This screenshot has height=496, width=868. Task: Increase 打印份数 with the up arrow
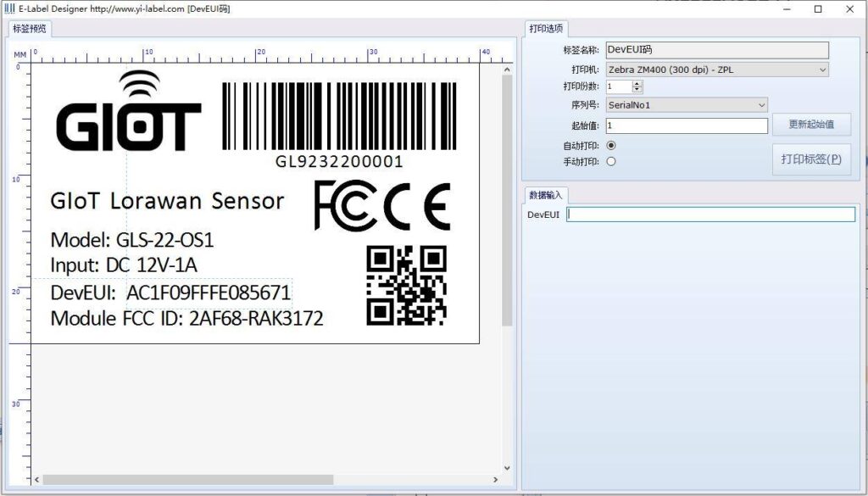637,84
